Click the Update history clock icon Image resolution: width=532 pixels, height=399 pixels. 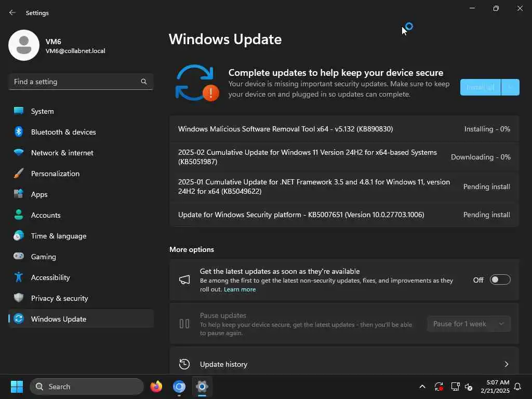(x=184, y=364)
